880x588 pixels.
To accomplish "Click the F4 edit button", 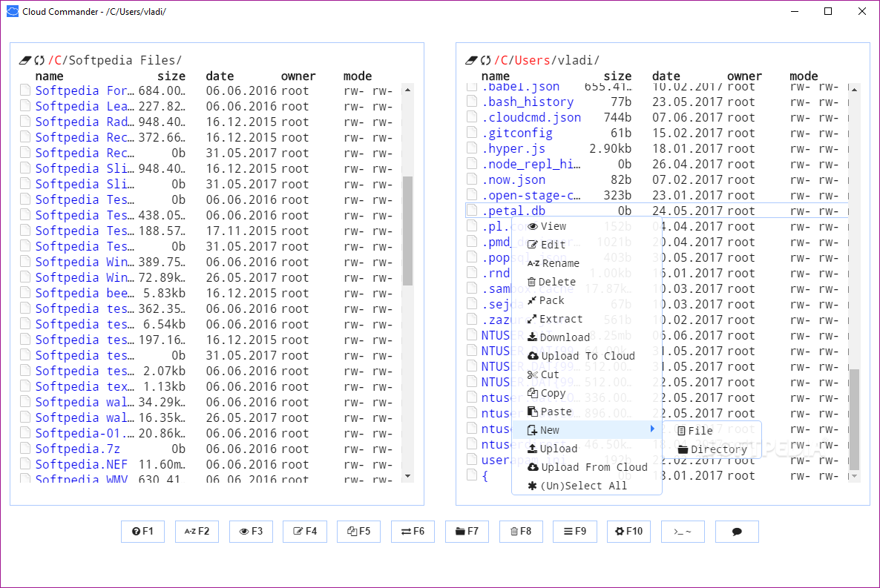I will 305,532.
